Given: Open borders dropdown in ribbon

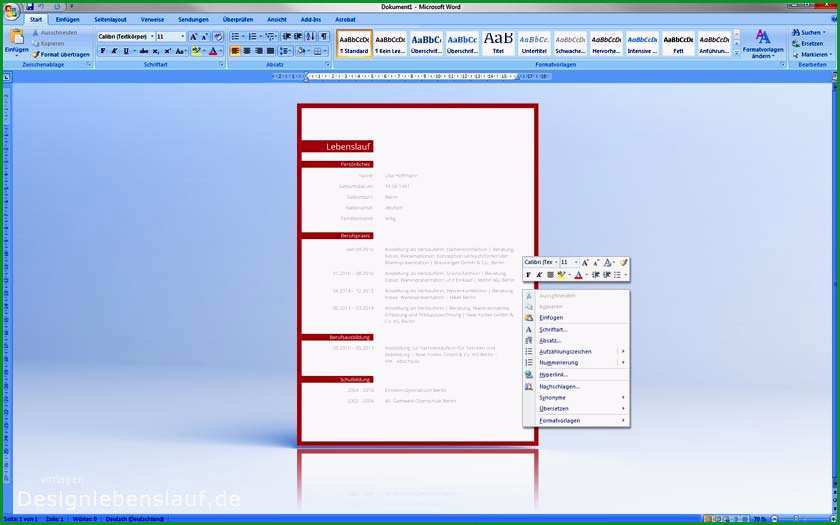Looking at the screenshot, I should pyautogui.click(x=326, y=51).
